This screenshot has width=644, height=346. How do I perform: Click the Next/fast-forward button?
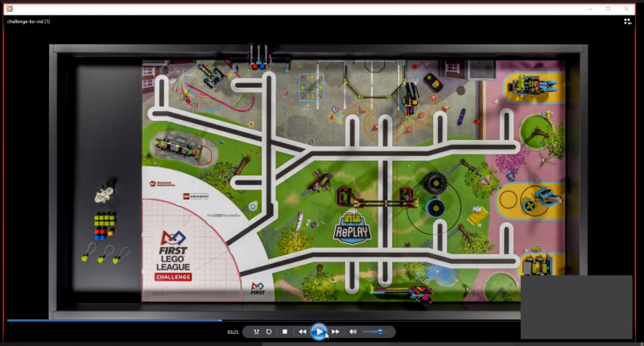pyautogui.click(x=336, y=332)
